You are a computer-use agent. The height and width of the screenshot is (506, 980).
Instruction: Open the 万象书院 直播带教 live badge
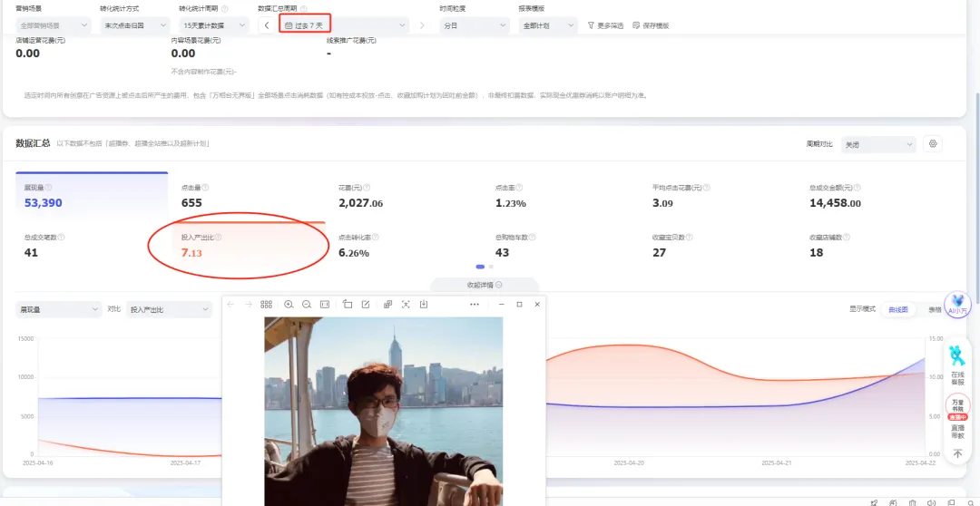pos(957,416)
